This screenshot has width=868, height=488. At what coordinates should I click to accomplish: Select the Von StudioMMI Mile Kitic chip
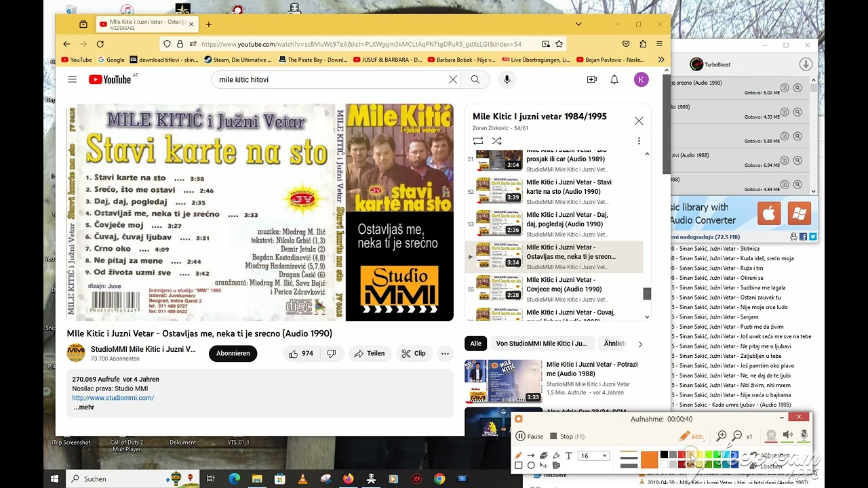point(542,344)
